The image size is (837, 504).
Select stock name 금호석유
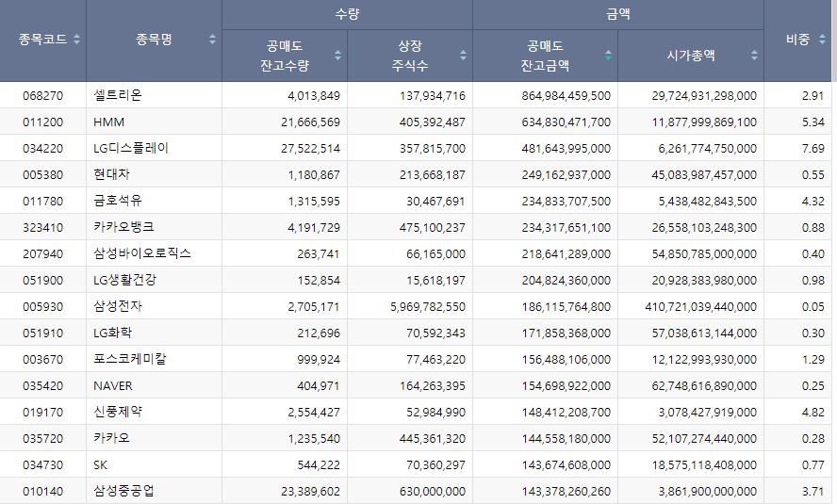pyautogui.click(x=118, y=201)
